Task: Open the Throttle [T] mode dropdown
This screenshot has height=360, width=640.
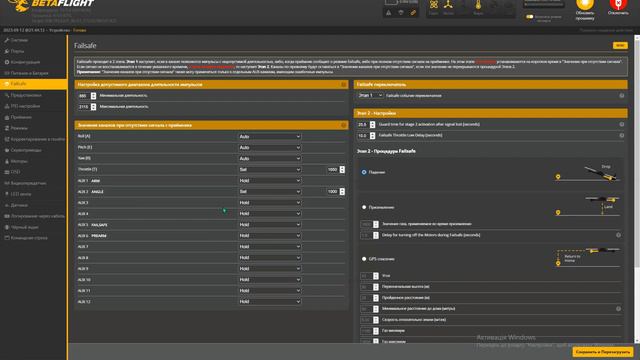Action: [270, 169]
